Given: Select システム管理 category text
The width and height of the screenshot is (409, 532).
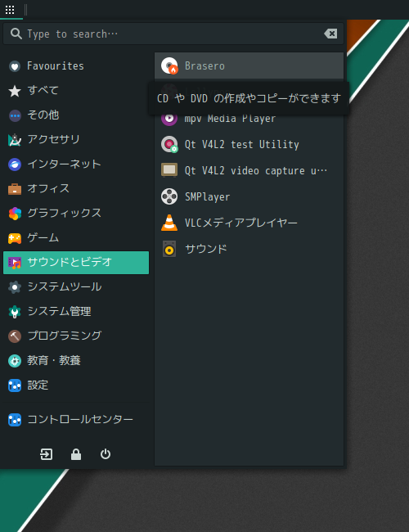Looking at the screenshot, I should 60,312.
